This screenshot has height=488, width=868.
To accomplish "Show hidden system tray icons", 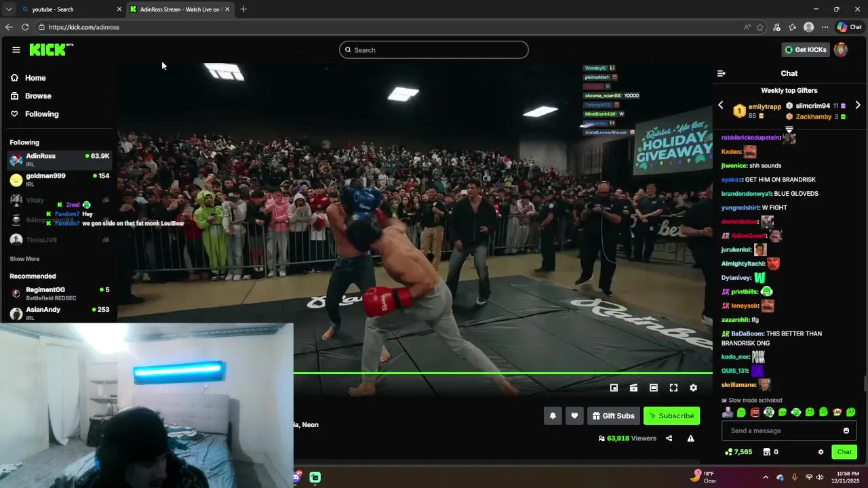I will pos(766,477).
